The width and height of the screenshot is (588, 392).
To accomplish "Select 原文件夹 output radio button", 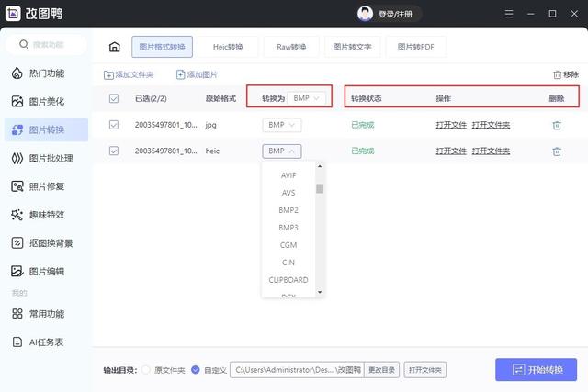I will pyautogui.click(x=146, y=370).
